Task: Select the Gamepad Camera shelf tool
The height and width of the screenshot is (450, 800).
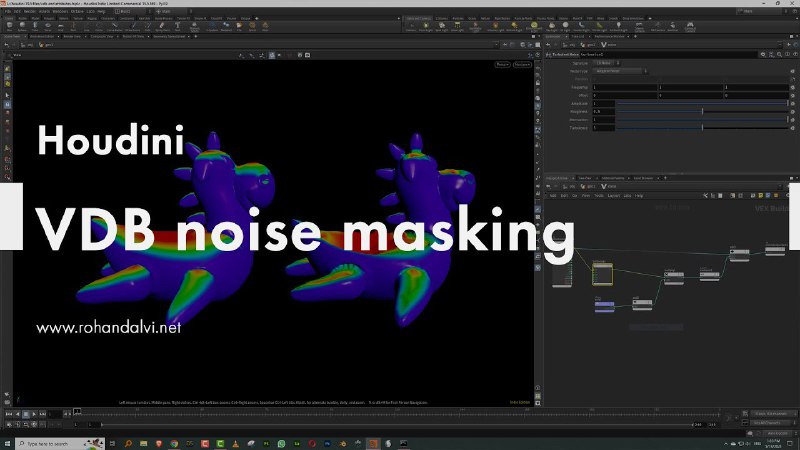Action: click(690, 26)
